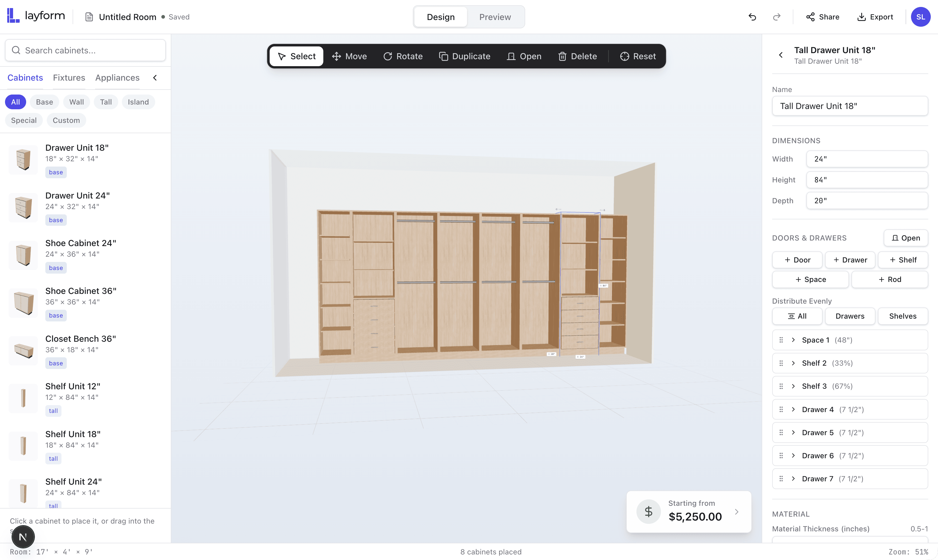The image size is (938, 560).
Task: Click the Shoe Cabinet 24" thumbnail
Action: coord(23,255)
